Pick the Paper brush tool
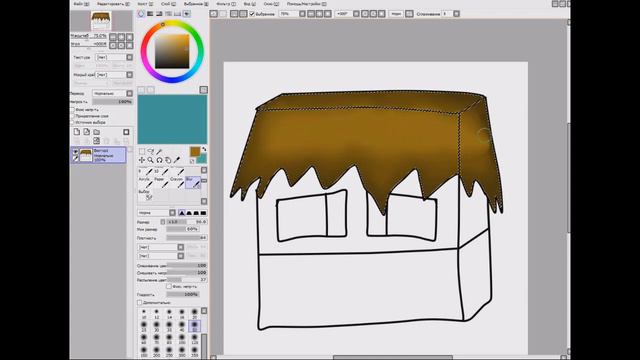Image resolution: width=640 pixels, height=360 pixels. tap(160, 182)
